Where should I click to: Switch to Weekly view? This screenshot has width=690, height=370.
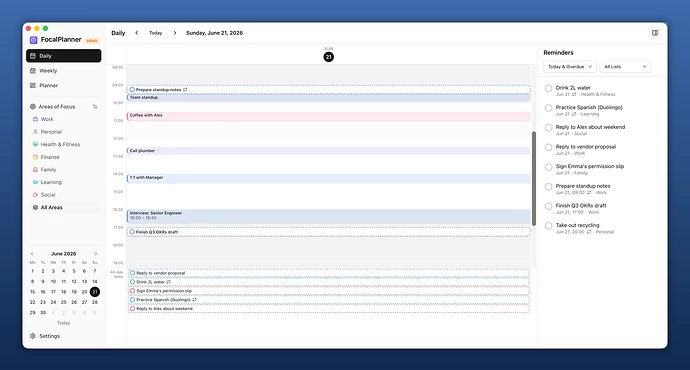(63, 70)
